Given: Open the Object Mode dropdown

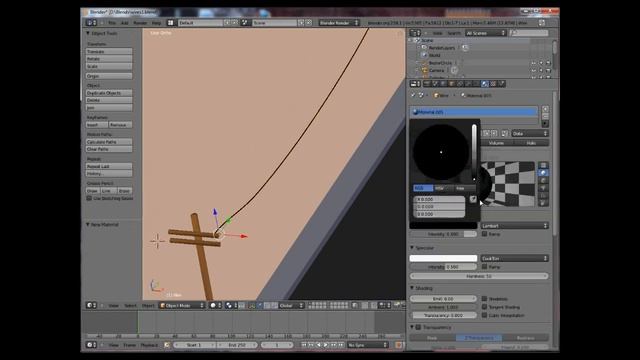Looking at the screenshot, I should pos(182,305).
